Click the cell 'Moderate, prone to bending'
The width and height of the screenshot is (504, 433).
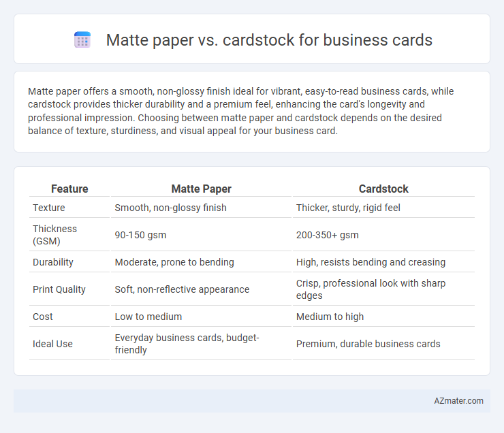point(174,262)
